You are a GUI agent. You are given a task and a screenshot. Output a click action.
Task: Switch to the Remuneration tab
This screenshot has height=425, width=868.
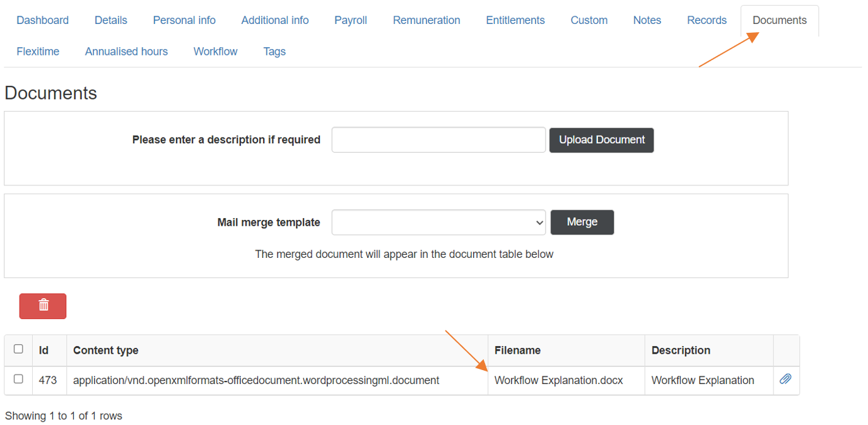(x=426, y=20)
